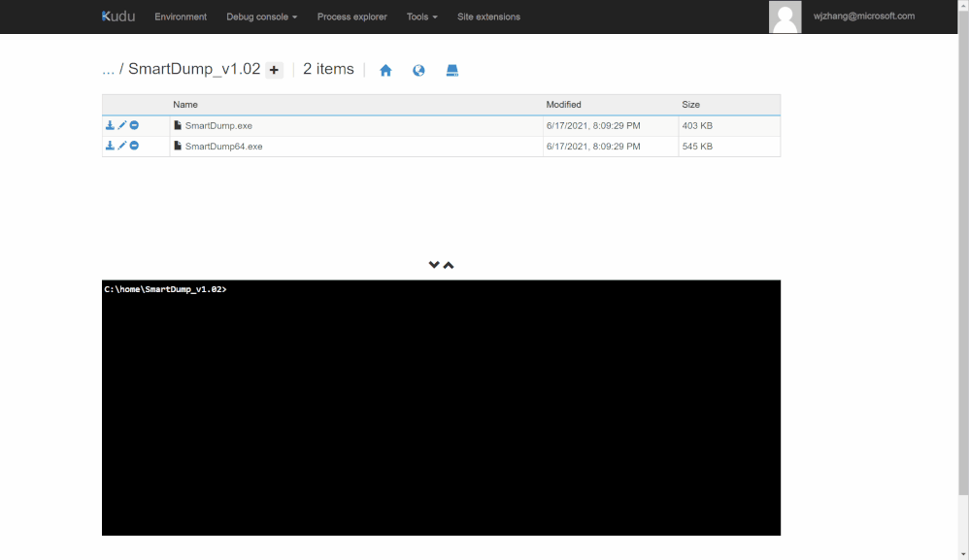The height and width of the screenshot is (560, 969).
Task: Select the SmartDump.exe file name
Action: pyautogui.click(x=218, y=126)
